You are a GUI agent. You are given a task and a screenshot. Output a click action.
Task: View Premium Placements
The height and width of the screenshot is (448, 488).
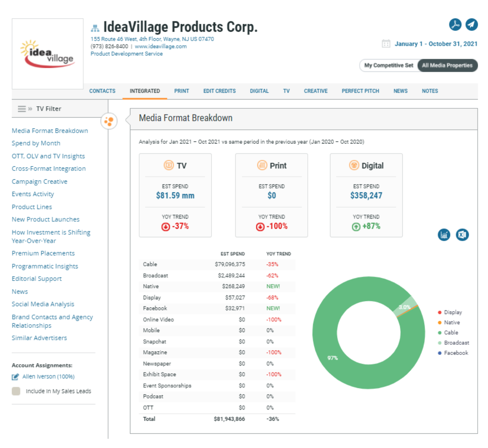[43, 253]
